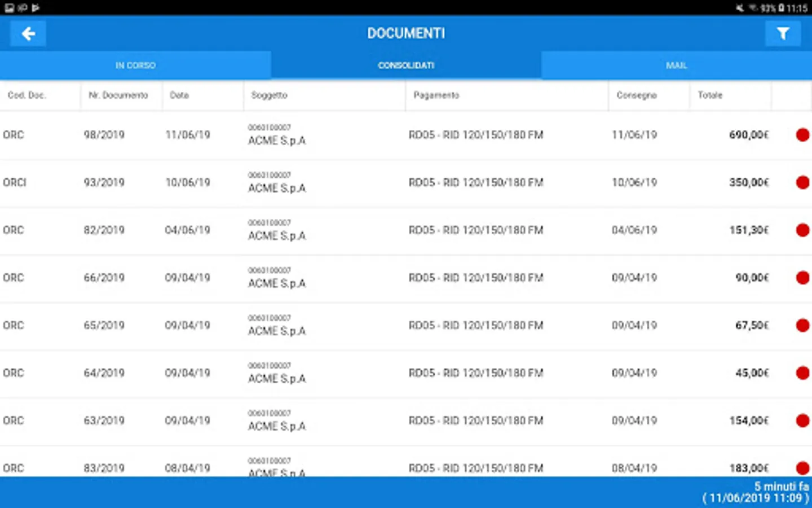Go back with the arrow button
The image size is (812, 508).
point(28,34)
